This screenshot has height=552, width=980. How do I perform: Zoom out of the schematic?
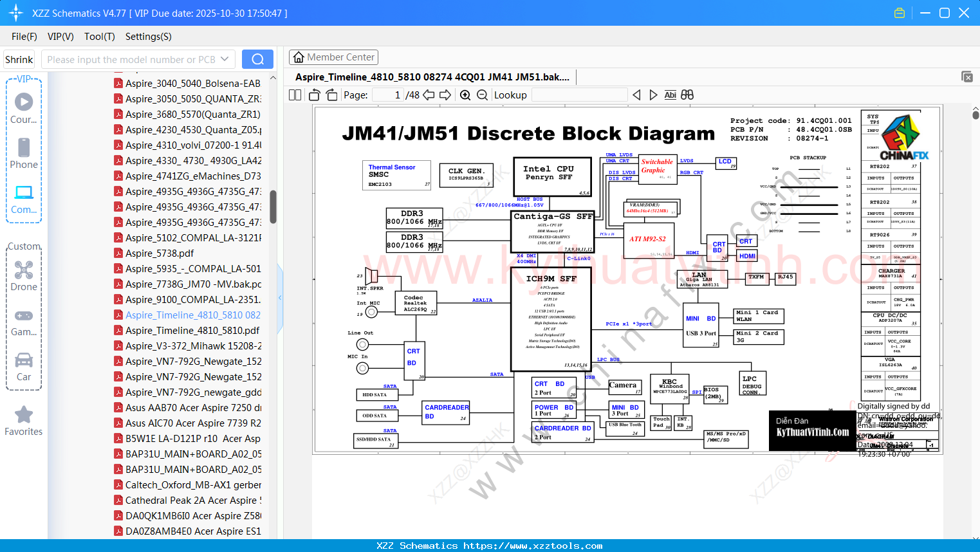482,95
